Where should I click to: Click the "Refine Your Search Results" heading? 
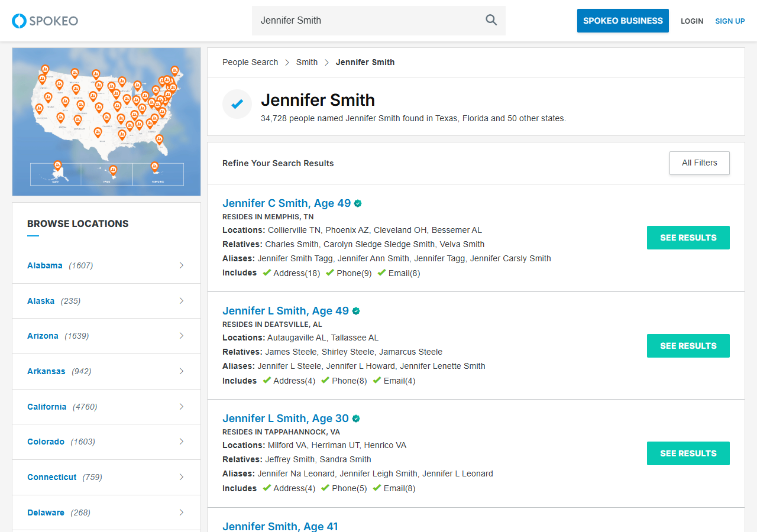278,163
